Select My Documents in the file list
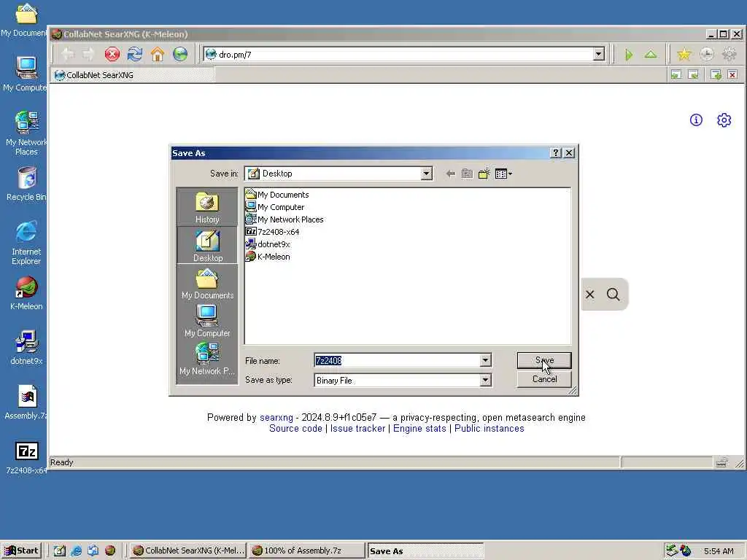 [x=277, y=195]
